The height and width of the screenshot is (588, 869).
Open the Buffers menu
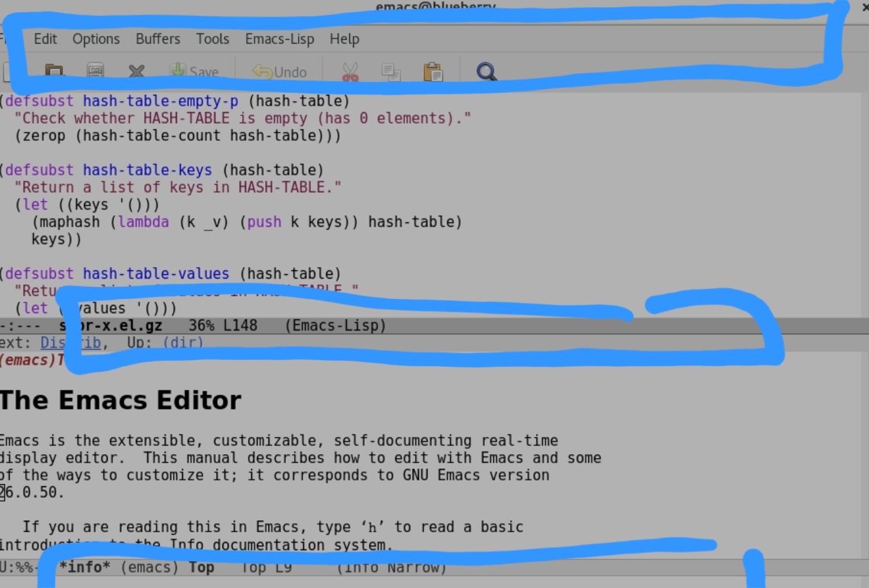(x=158, y=39)
